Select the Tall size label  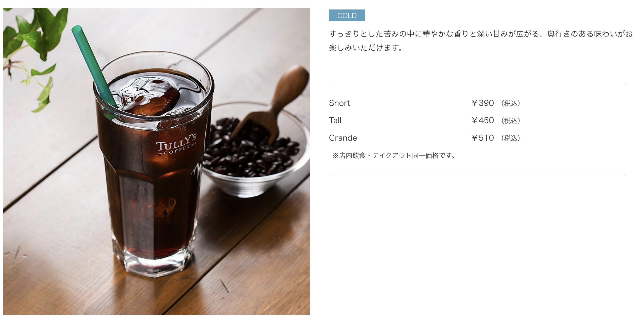pos(335,120)
